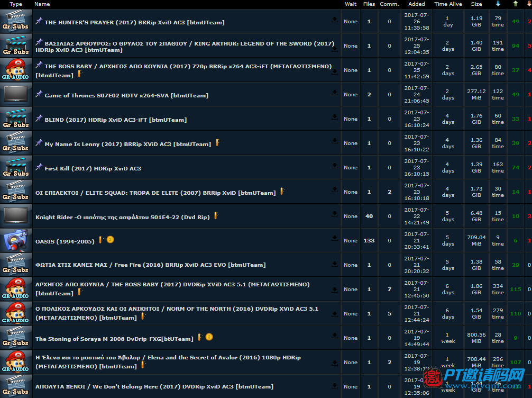Click the download icon for Game of Thrones S07E02

(x=335, y=93)
